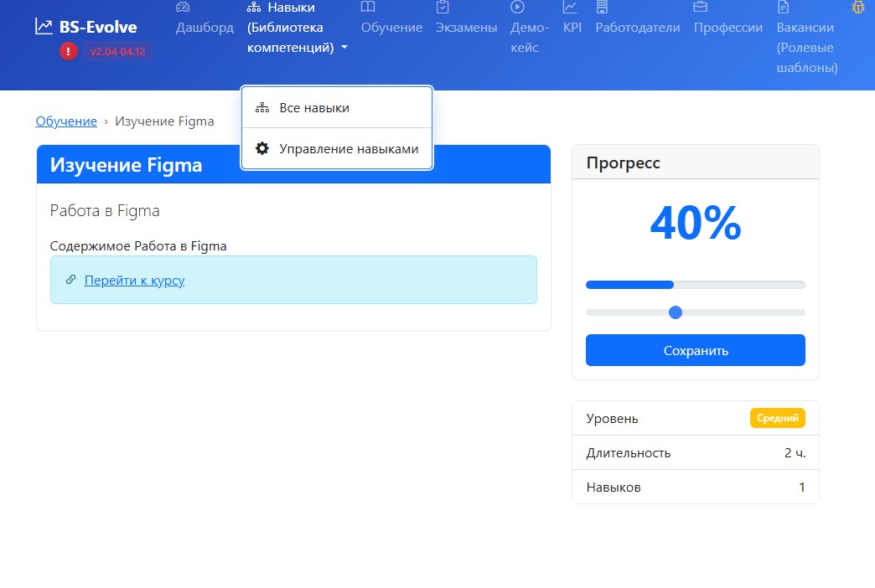Click the Прогресс panel heading
875x588 pixels.
623,162
